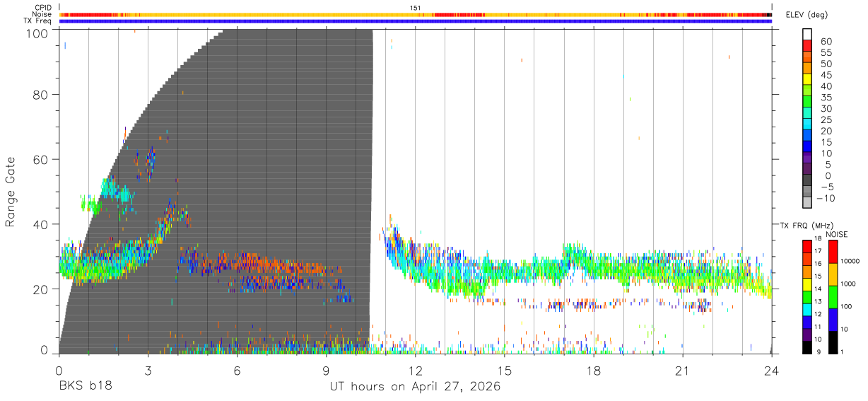
Task: Click ELEV colorbar label 35
Action: click(x=826, y=97)
